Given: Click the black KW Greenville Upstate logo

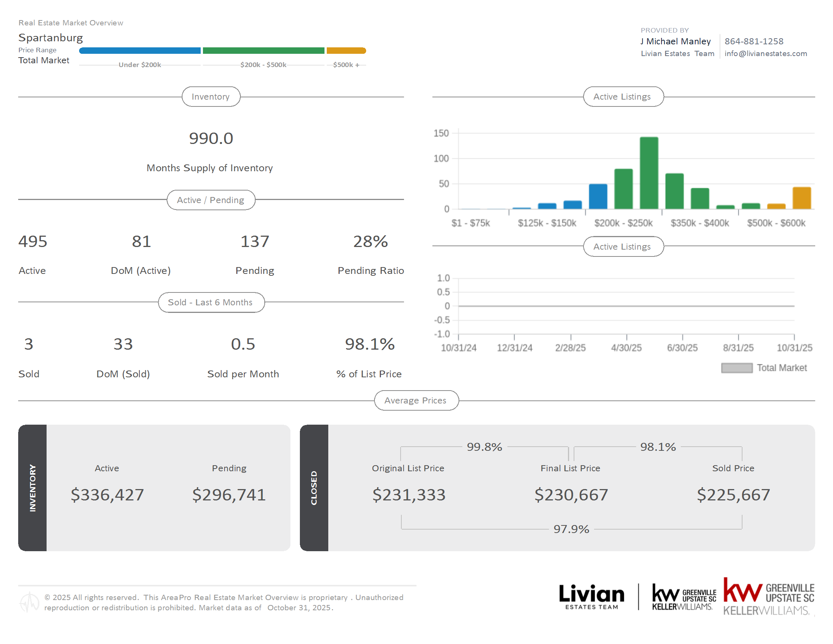Looking at the screenshot, I should coord(683,597).
